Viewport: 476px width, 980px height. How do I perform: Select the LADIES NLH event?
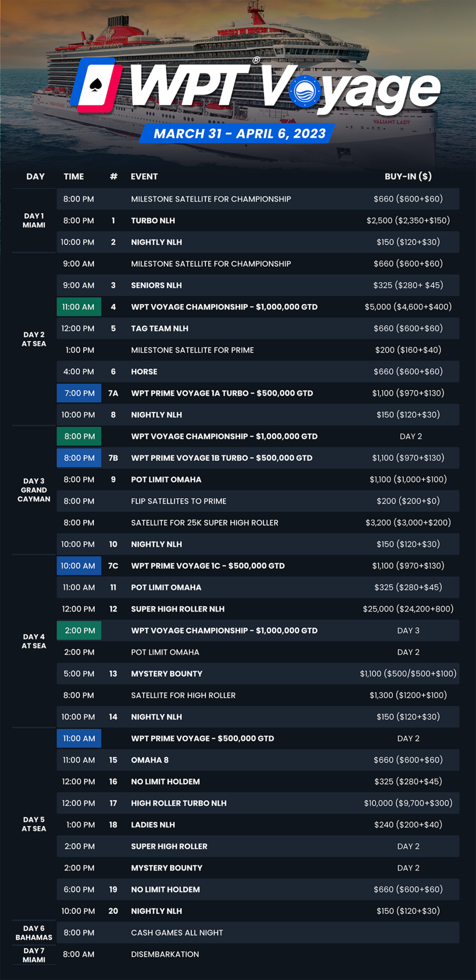click(x=153, y=825)
